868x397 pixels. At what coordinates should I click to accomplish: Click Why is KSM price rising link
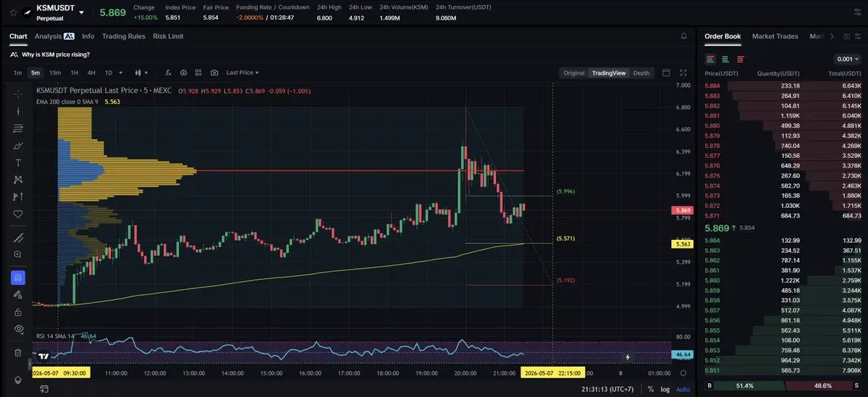[55, 55]
